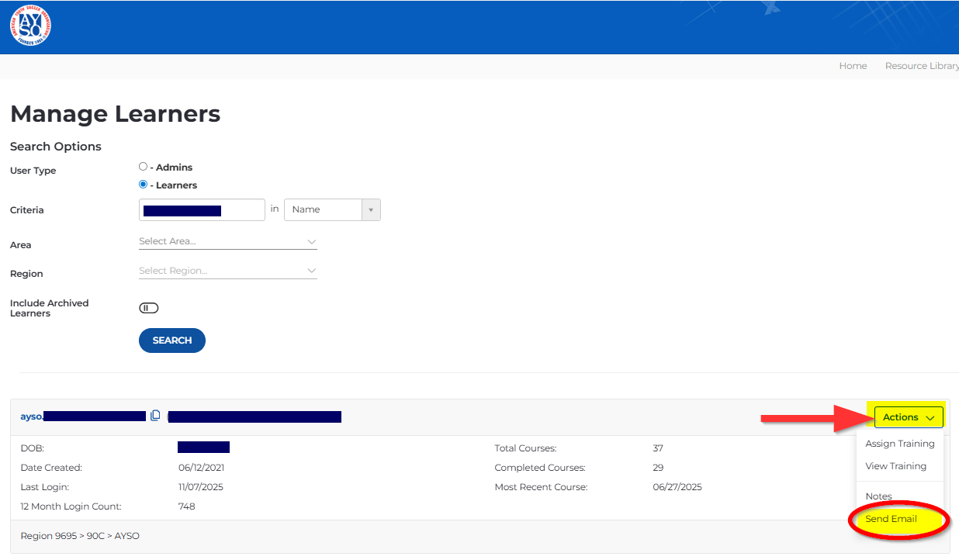
Task: Select Notes in the Actions menu
Action: (x=878, y=496)
